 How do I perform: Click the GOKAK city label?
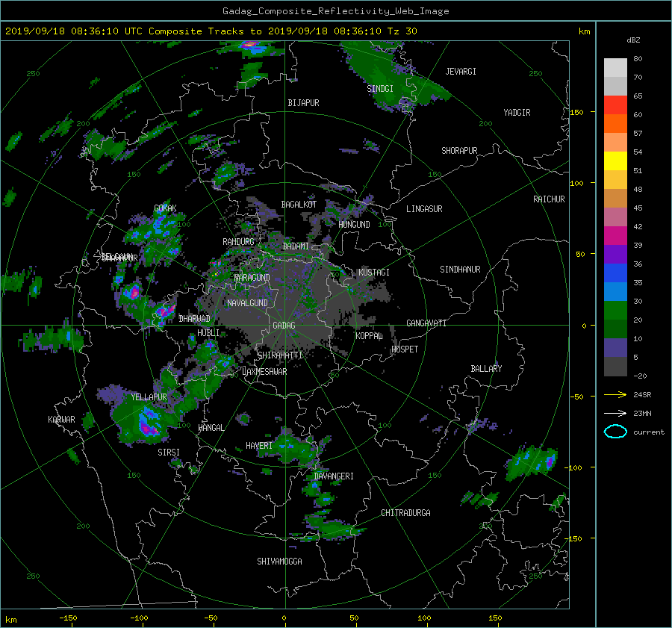pos(166,208)
